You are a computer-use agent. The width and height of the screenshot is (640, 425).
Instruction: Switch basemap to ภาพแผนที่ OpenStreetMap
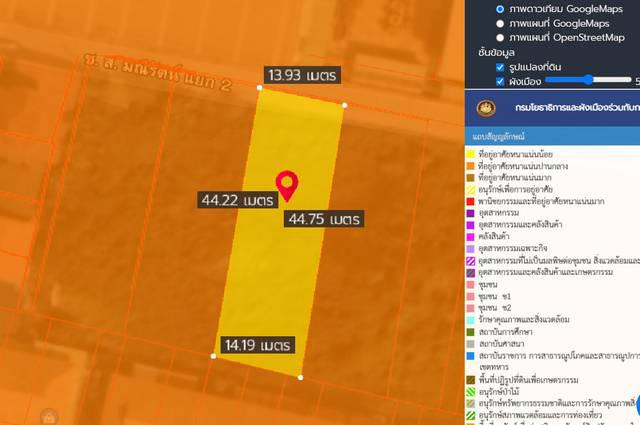[500, 38]
